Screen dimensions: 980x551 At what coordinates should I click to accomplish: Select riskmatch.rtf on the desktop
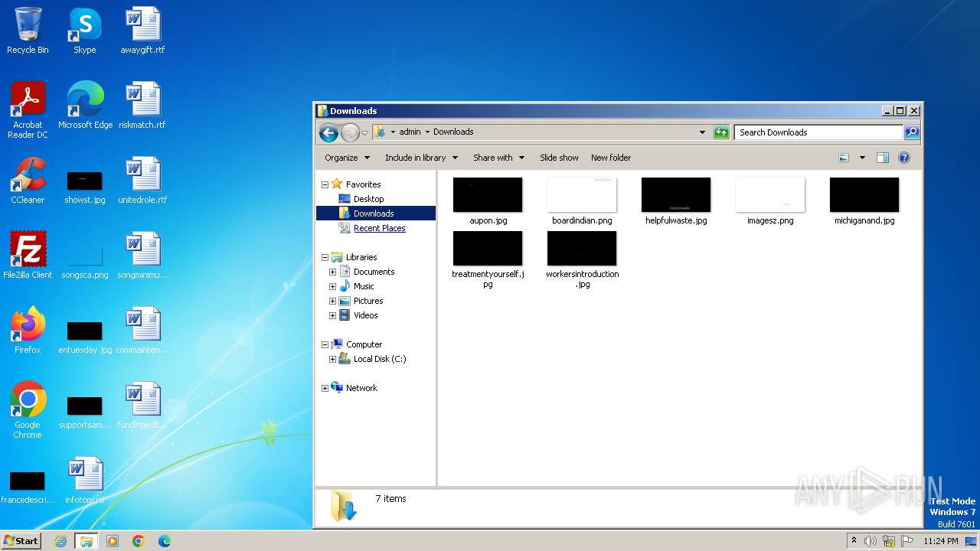142,106
